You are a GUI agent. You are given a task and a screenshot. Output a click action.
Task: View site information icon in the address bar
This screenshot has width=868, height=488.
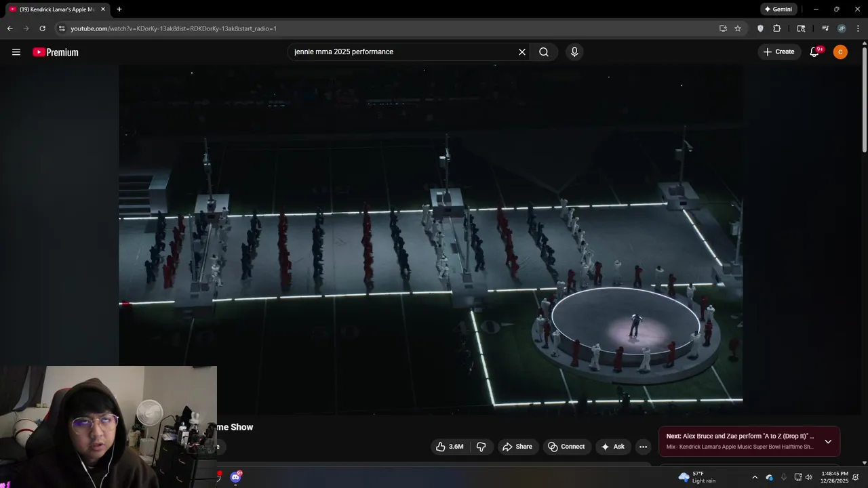tap(62, 28)
